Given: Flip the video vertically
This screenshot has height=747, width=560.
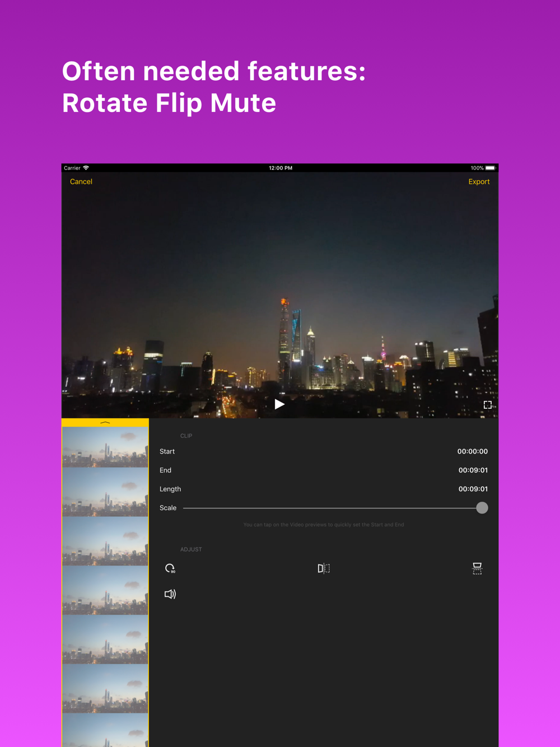Looking at the screenshot, I should 477,568.
